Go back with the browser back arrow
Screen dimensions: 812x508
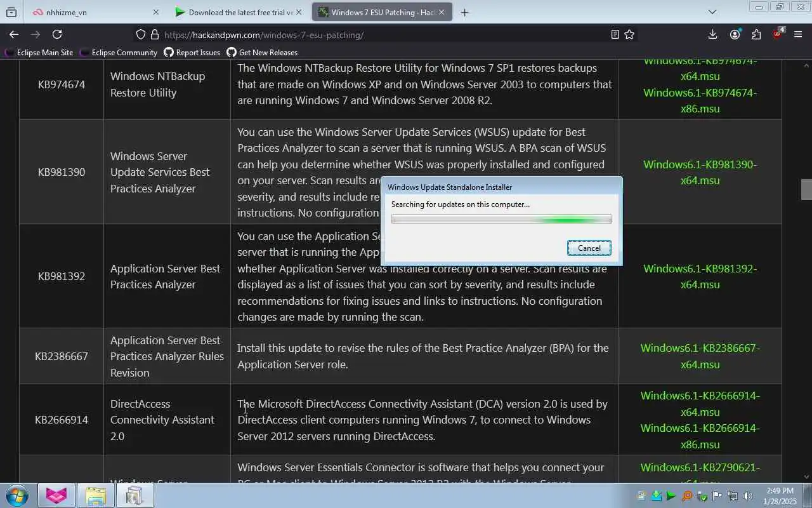click(x=14, y=34)
